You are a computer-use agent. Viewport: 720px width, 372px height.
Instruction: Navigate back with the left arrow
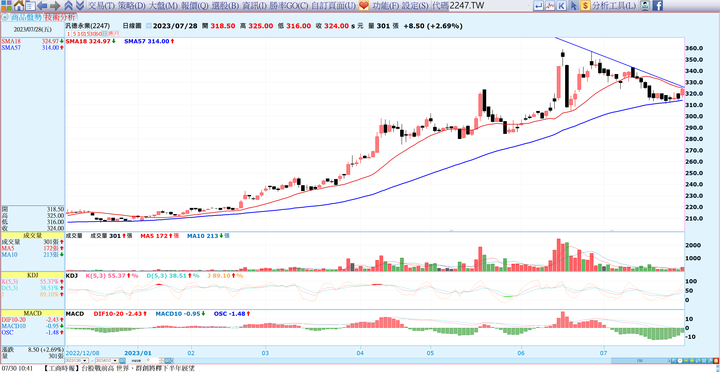(x=42, y=6)
